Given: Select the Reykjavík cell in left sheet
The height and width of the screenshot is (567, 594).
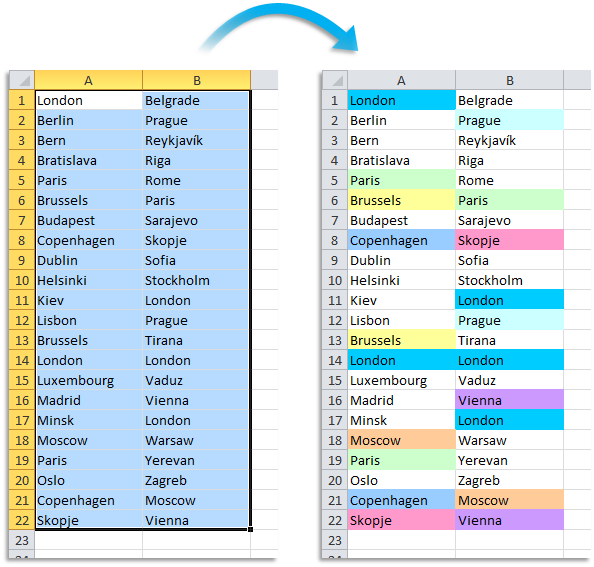Looking at the screenshot, I should click(196, 141).
